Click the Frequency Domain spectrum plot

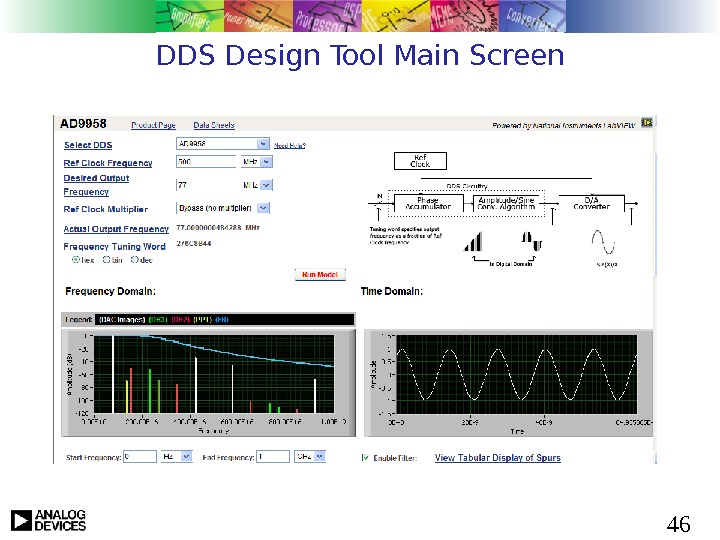tap(214, 374)
